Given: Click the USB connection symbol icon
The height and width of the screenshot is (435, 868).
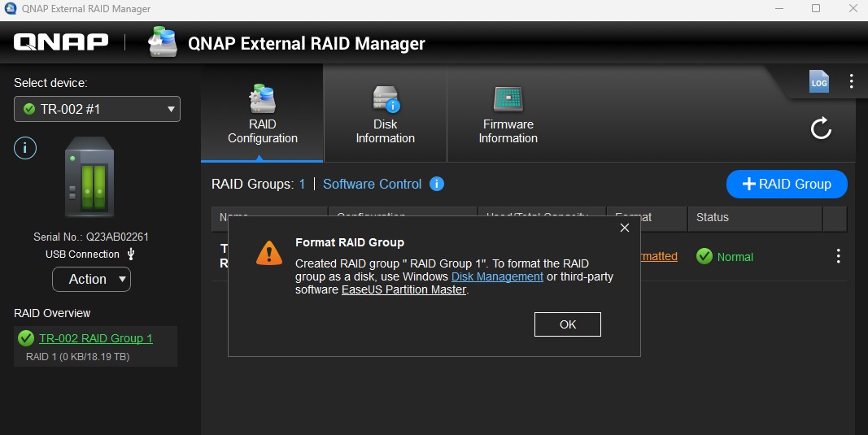Looking at the screenshot, I should pyautogui.click(x=131, y=254).
